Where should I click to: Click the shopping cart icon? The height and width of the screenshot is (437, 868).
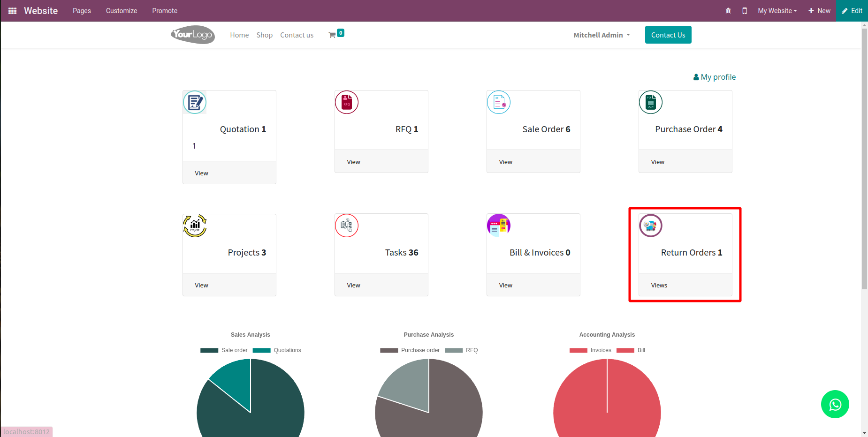pyautogui.click(x=332, y=35)
